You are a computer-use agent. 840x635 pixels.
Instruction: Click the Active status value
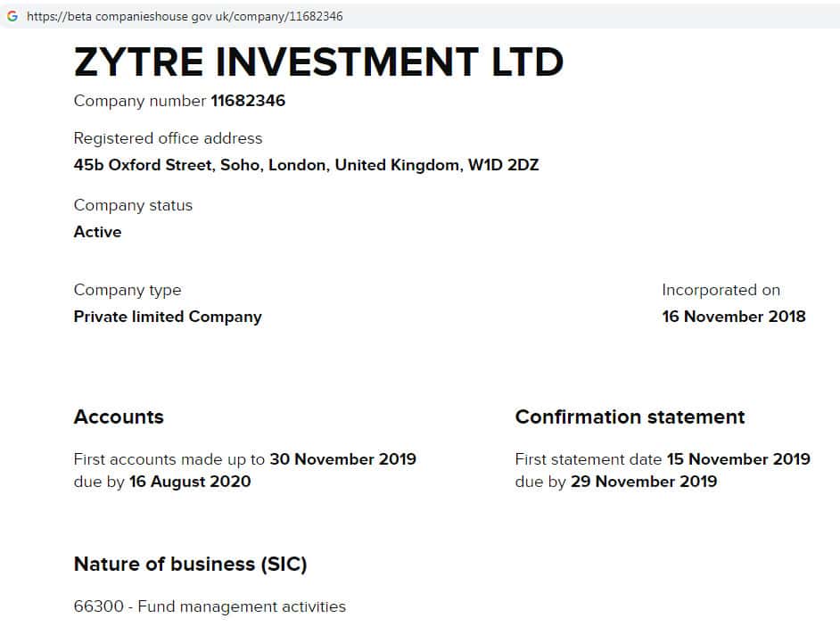97,232
